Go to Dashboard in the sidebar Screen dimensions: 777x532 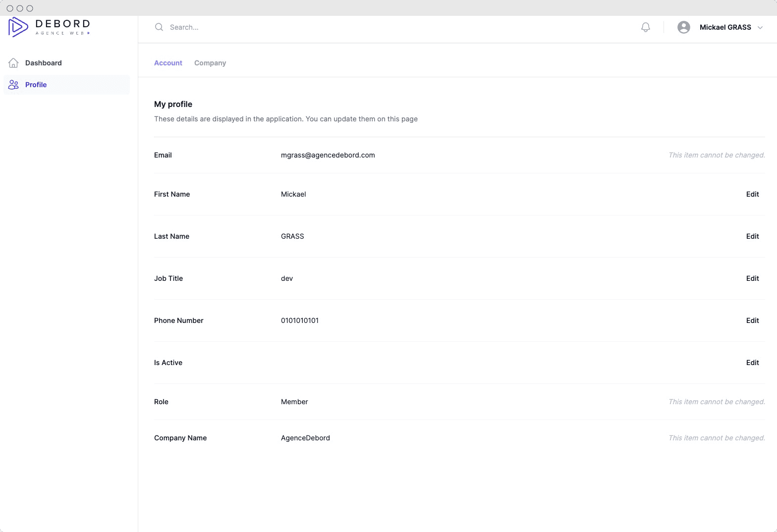coord(44,63)
